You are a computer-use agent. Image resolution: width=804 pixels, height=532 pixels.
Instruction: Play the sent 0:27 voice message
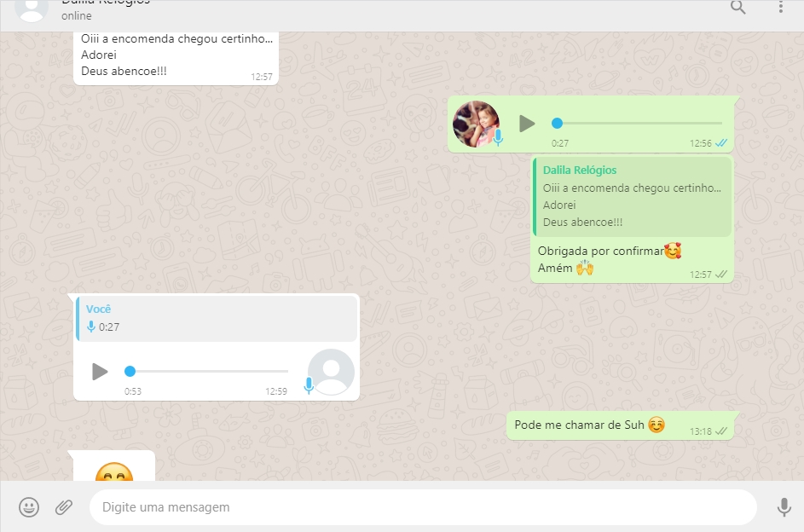click(x=527, y=124)
